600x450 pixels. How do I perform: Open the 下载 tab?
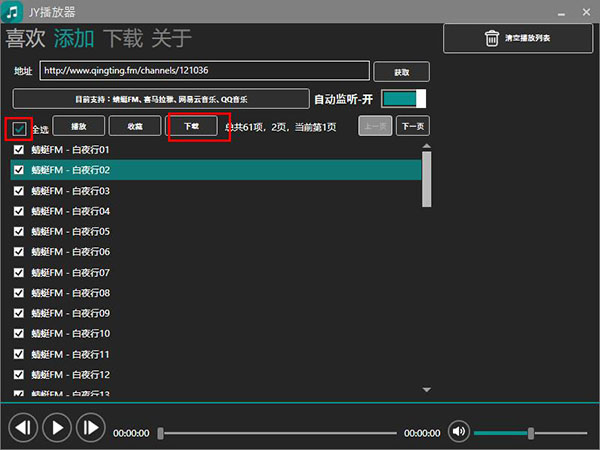point(123,38)
